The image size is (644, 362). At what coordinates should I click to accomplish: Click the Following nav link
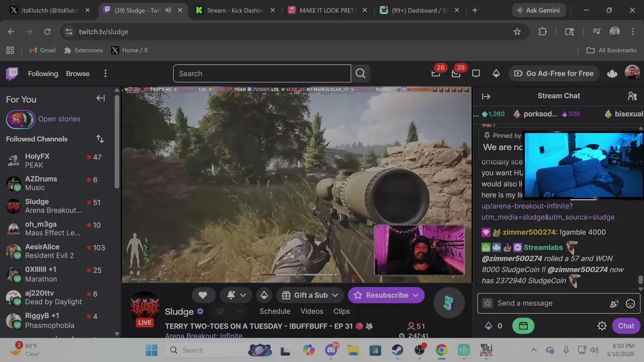point(43,73)
